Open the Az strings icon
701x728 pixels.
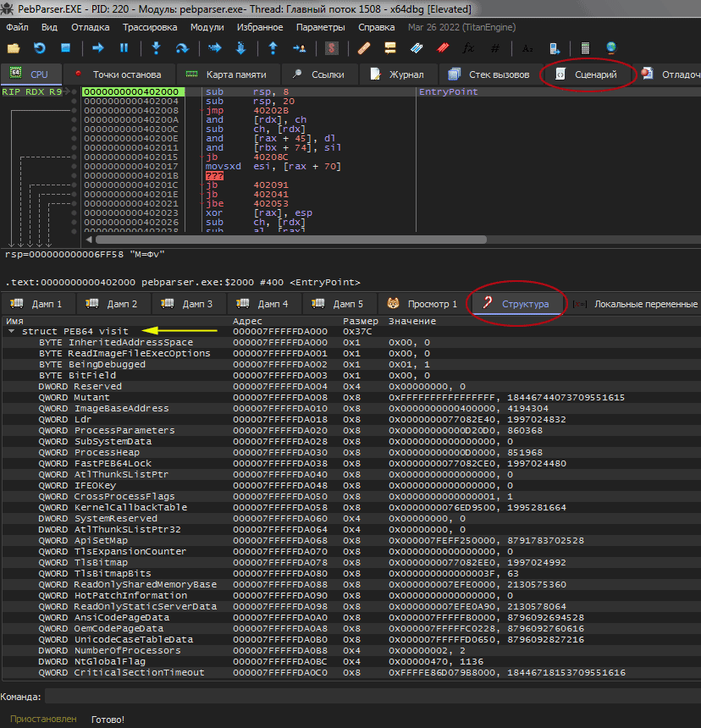tap(527, 48)
